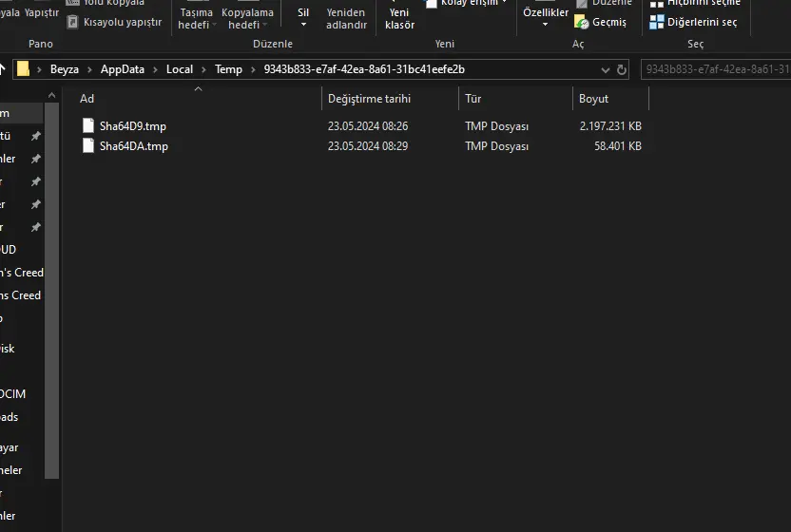Click AppData in the breadcrumb path
The height and width of the screenshot is (532, 791).
click(123, 69)
